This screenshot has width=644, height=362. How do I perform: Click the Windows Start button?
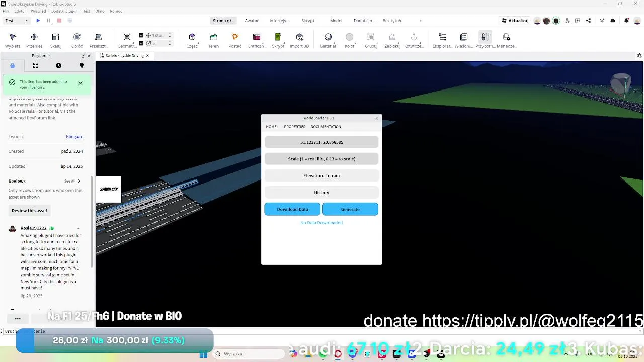click(203, 354)
